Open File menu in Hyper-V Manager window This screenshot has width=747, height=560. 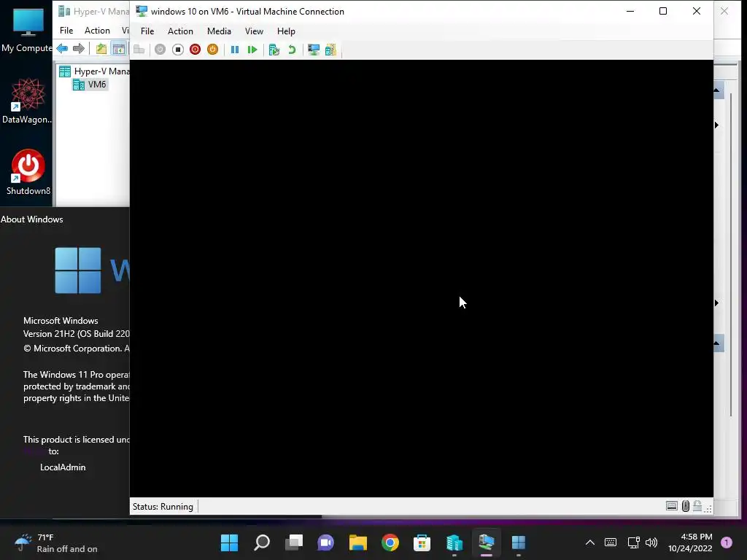66,31
